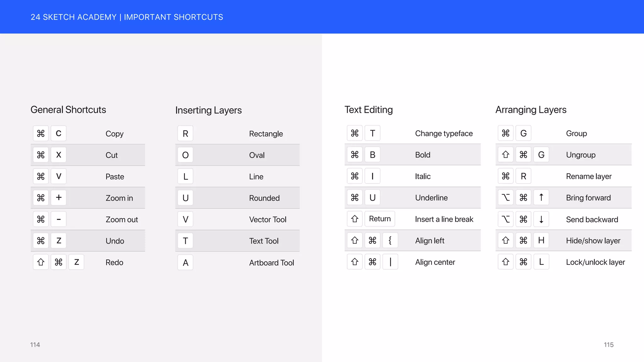This screenshot has height=362, width=644.
Task: Click the Align center label
Action: pyautogui.click(x=435, y=262)
